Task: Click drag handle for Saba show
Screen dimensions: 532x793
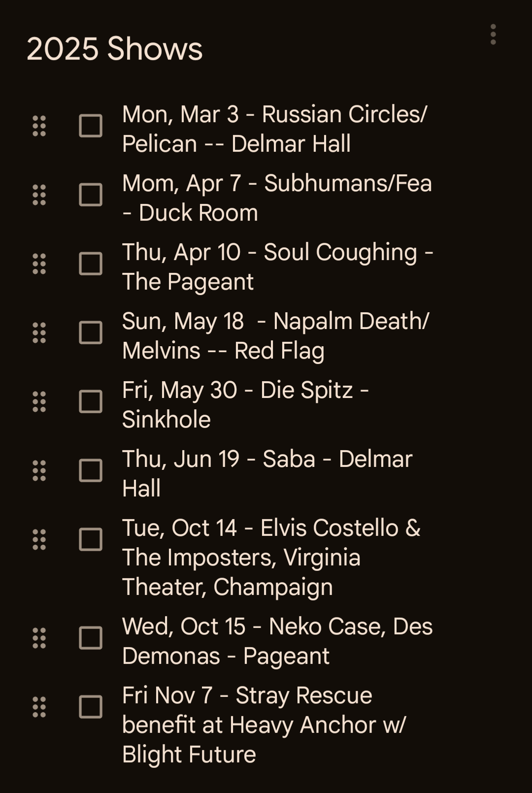Action: point(39,471)
